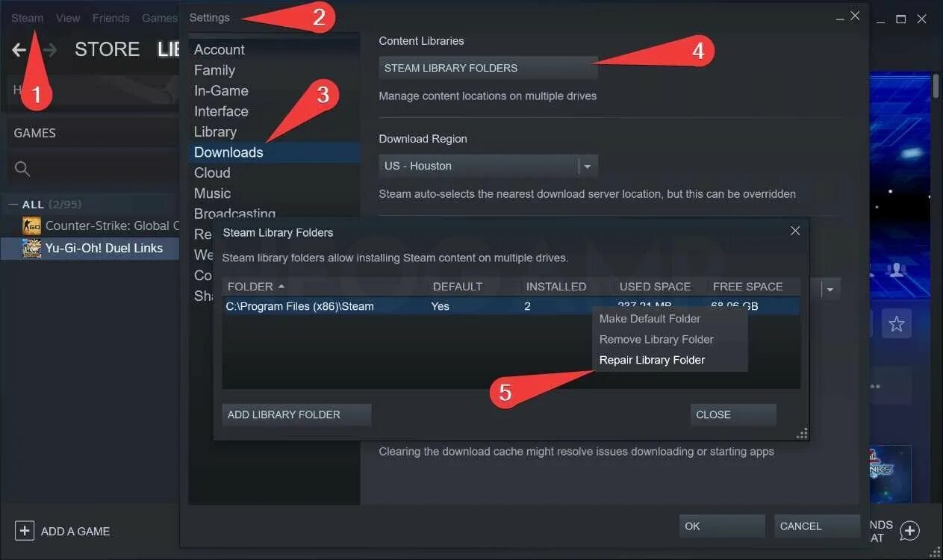Viewport: 943px width, 560px height.
Task: Click the ADD A GAME plus icon
Action: pos(25,531)
